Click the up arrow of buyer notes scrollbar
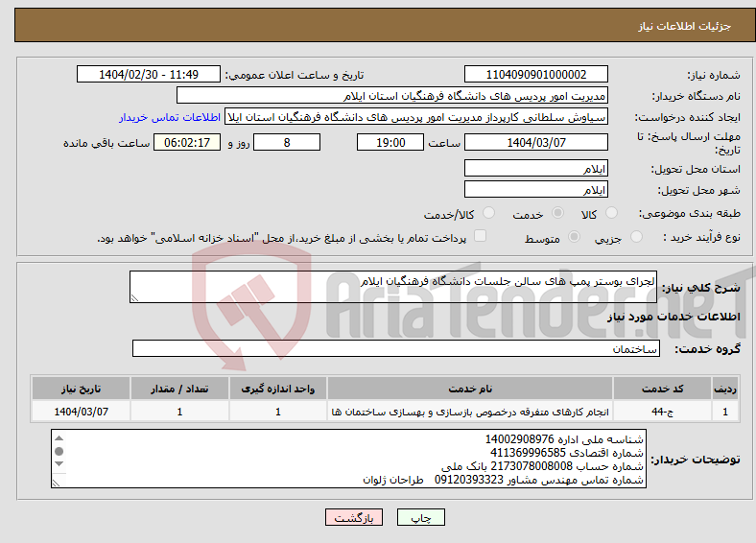Screen dimensions: 756x543 click(59, 437)
